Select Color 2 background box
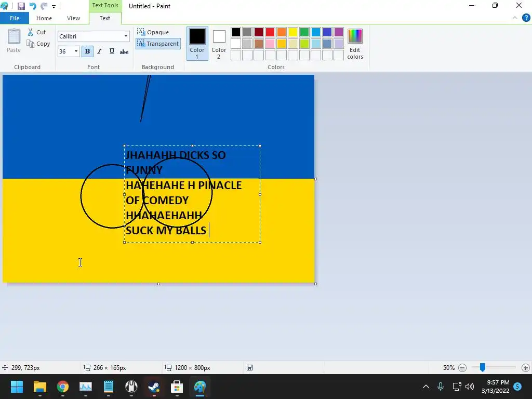The image size is (532, 399). click(x=219, y=44)
